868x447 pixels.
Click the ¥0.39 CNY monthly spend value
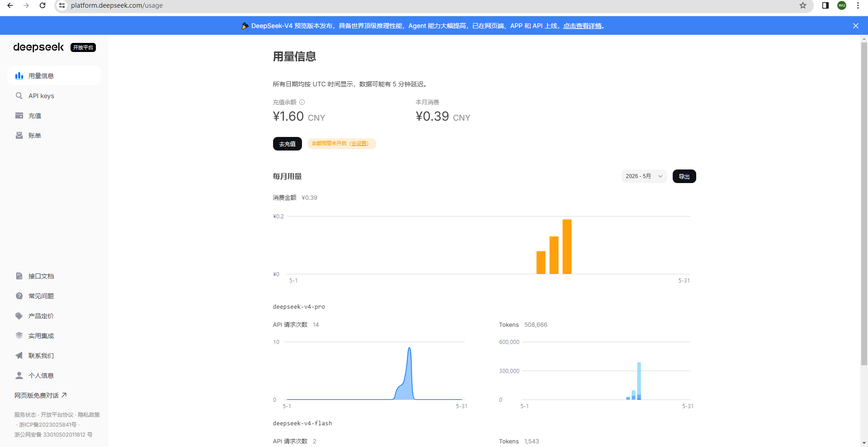(x=443, y=117)
